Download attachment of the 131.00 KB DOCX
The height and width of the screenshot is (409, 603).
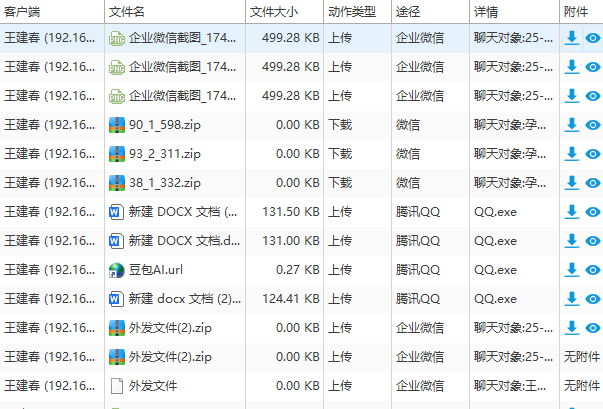coord(572,241)
